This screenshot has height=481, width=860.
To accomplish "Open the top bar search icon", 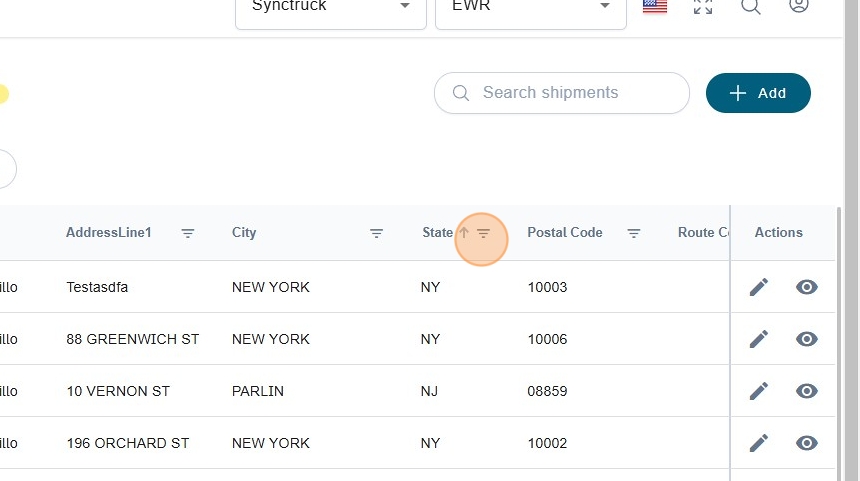I will 751,6.
